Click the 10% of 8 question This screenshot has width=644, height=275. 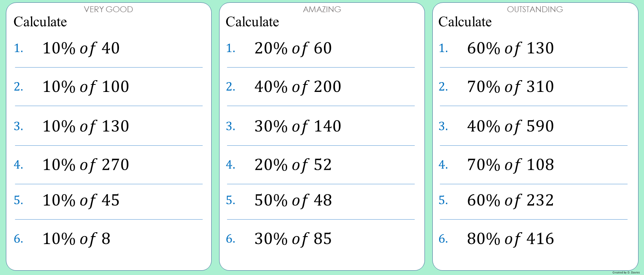(x=77, y=239)
